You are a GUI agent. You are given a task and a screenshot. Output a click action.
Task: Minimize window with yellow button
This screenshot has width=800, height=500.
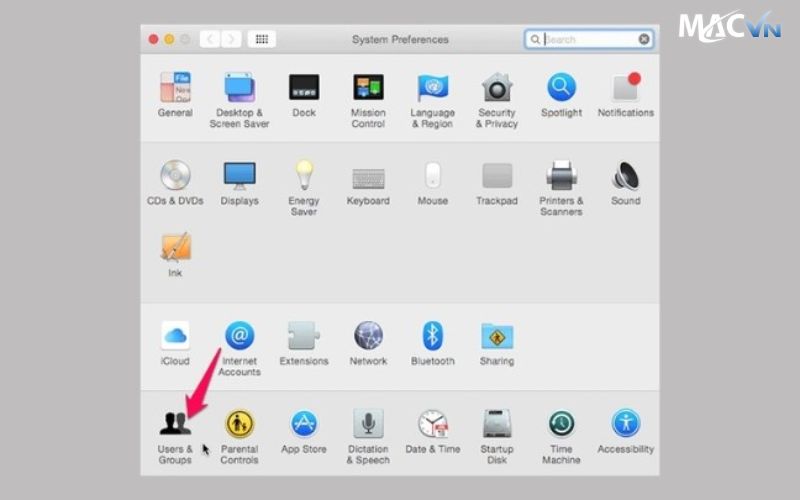[169, 39]
